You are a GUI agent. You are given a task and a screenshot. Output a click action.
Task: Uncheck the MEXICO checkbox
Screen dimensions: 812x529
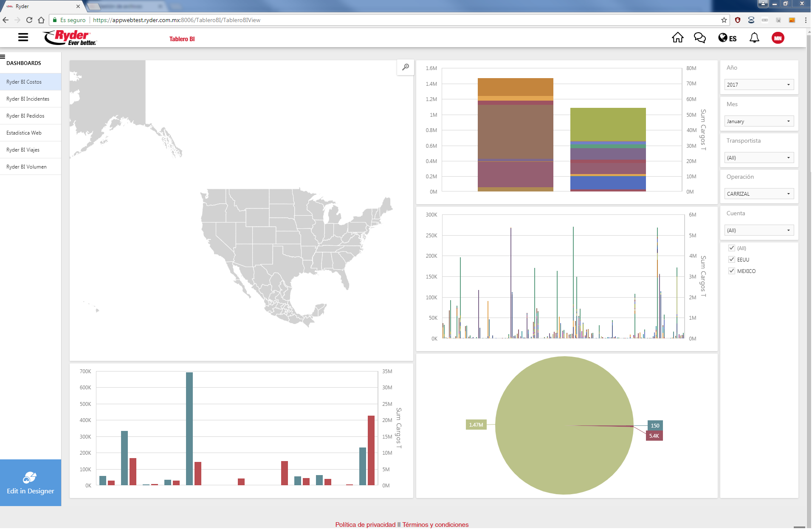pos(732,271)
